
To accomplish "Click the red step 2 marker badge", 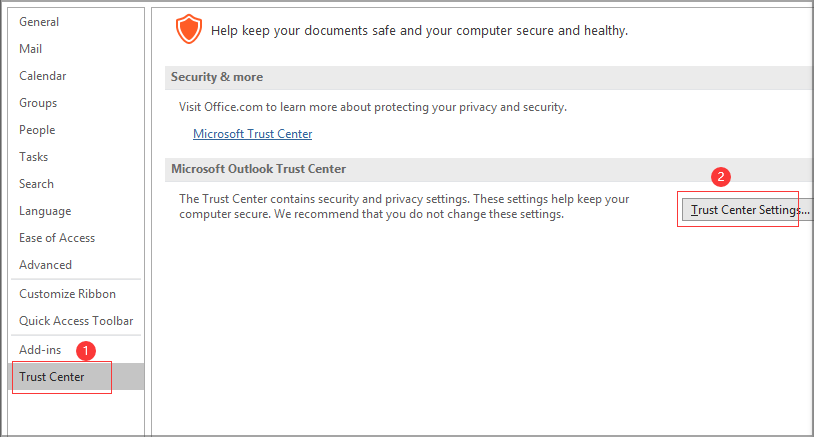I will tap(719, 177).
